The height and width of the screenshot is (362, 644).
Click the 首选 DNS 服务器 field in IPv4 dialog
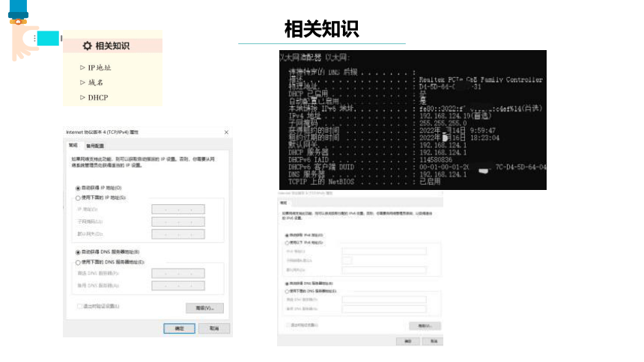click(x=178, y=273)
